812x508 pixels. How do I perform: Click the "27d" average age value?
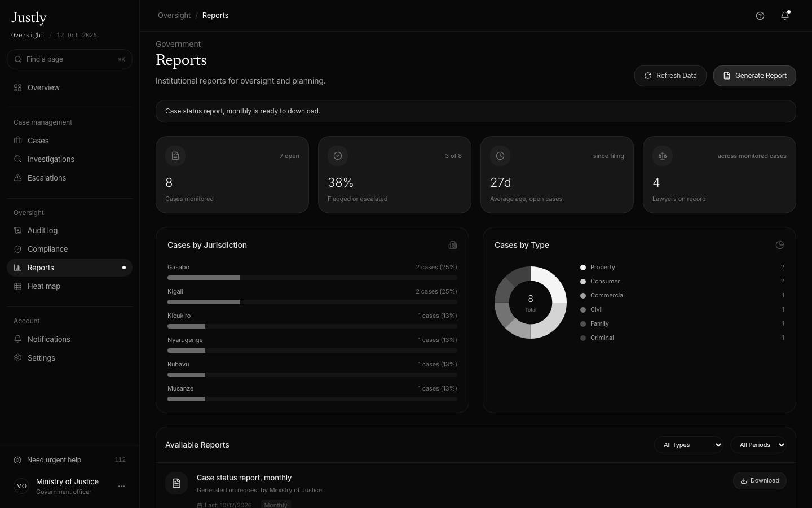tap(501, 182)
